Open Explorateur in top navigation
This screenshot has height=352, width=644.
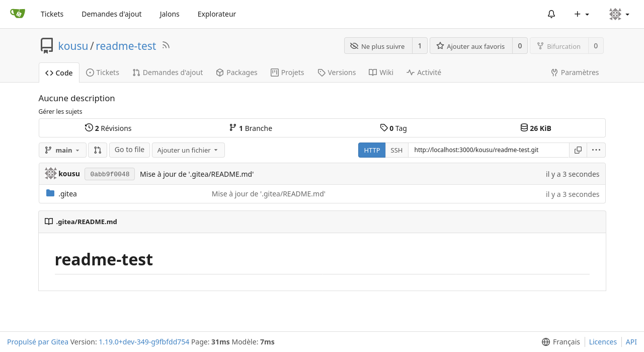click(x=217, y=14)
